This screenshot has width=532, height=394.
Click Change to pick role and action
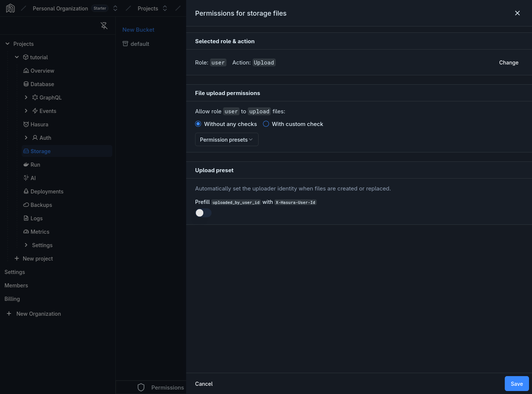[x=509, y=62]
